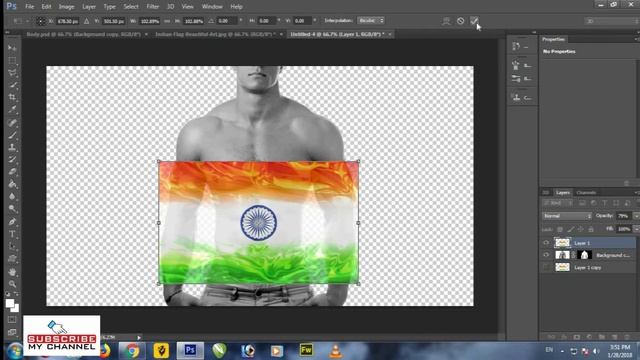Click the delete layer trash icon
Image resolution: width=640 pixels, height=360 pixels.
pos(627,337)
